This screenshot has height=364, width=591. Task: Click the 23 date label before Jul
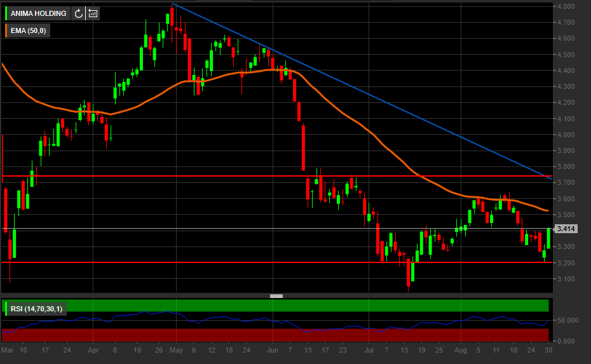(x=343, y=350)
